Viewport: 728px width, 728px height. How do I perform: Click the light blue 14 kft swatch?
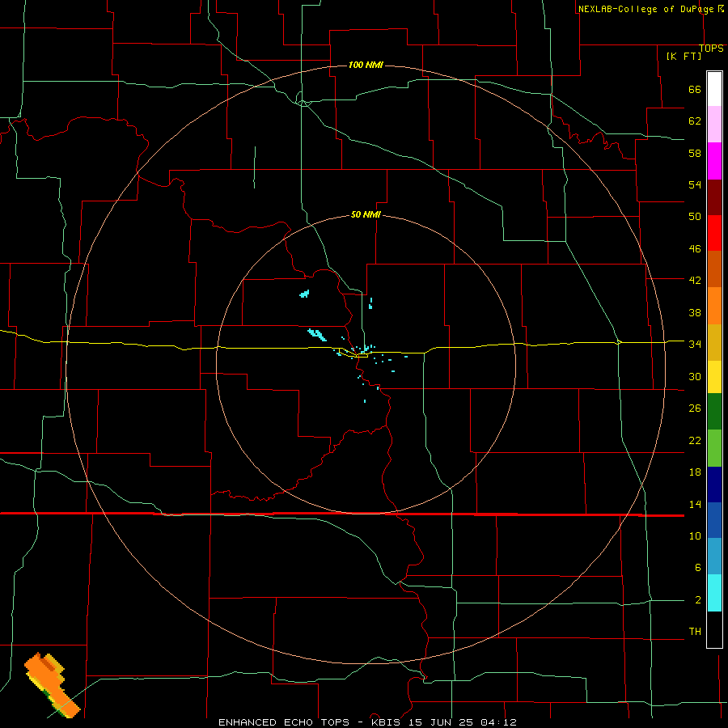point(714,557)
